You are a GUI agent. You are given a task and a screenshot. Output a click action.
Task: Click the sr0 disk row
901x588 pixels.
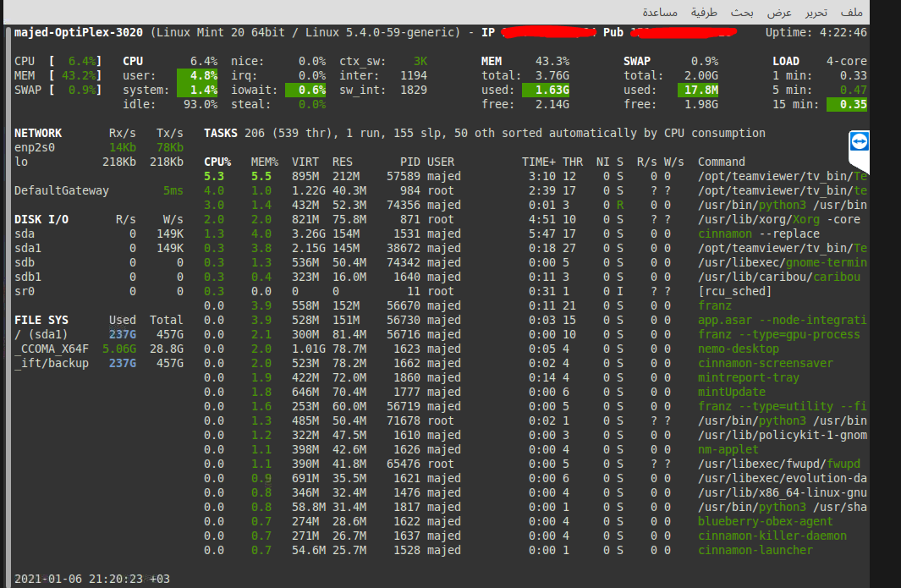[99, 291]
